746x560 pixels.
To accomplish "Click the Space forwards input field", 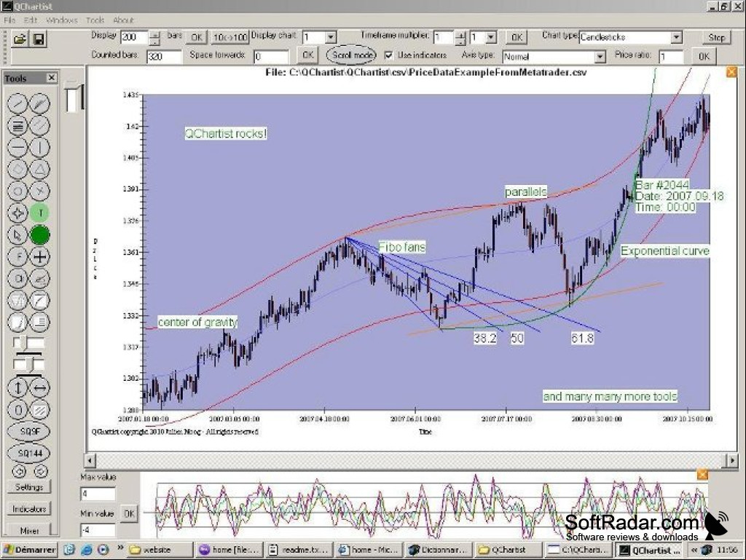I will coord(271,57).
